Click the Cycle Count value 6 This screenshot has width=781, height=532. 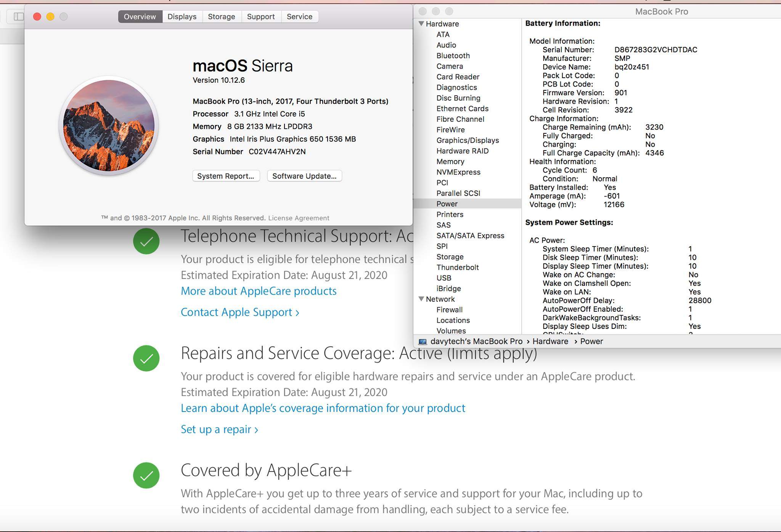click(x=595, y=170)
